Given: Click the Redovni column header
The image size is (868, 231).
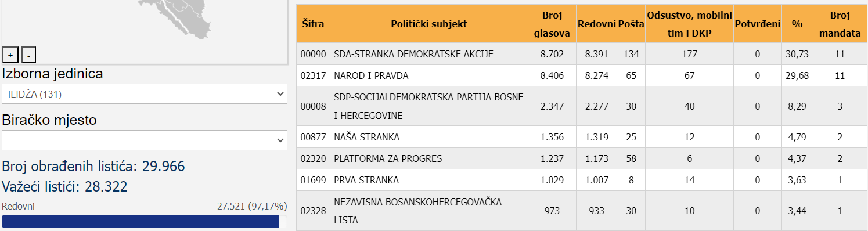Looking at the screenshot, I should click(x=596, y=24).
